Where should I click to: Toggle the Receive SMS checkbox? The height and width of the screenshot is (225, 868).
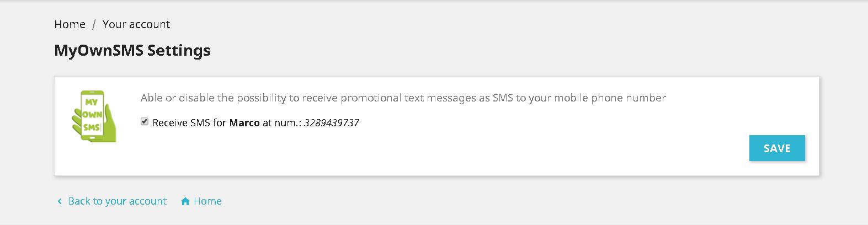point(145,122)
